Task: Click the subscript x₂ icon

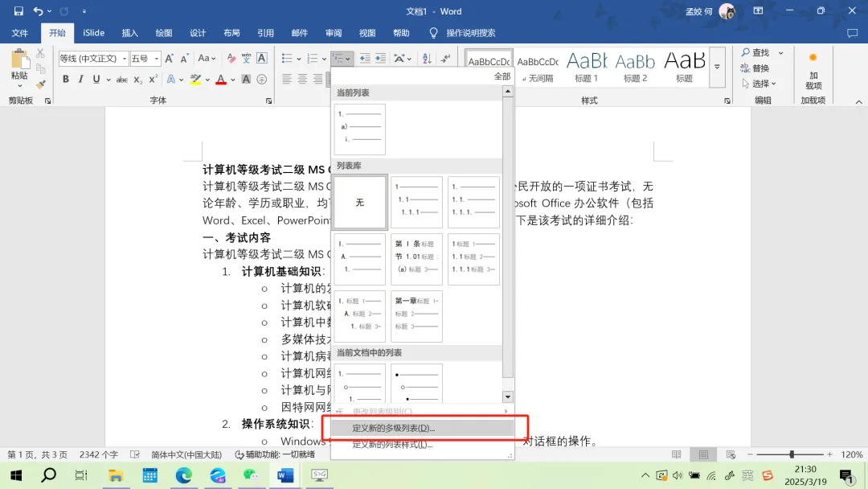Action: (138, 80)
